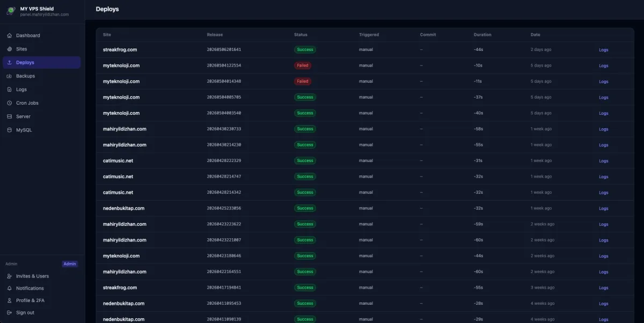Click streakfrog.com in release 20260417194841 row

[120, 288]
